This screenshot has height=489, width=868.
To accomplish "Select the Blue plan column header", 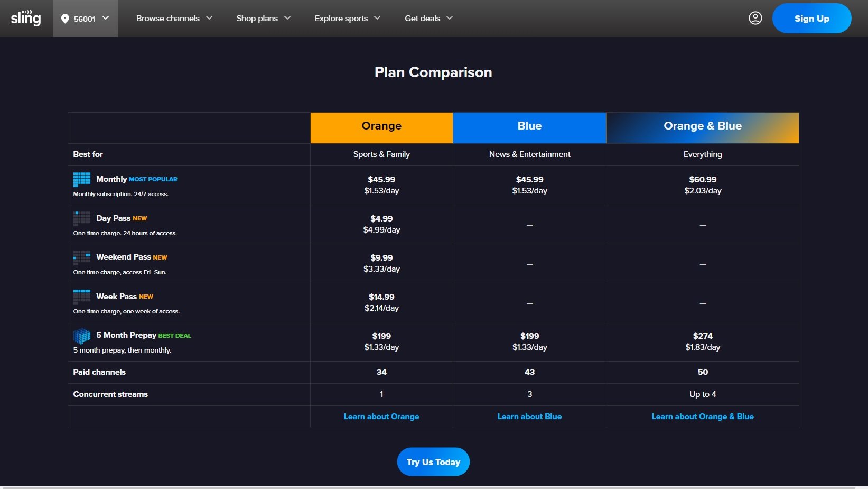I will coord(529,127).
